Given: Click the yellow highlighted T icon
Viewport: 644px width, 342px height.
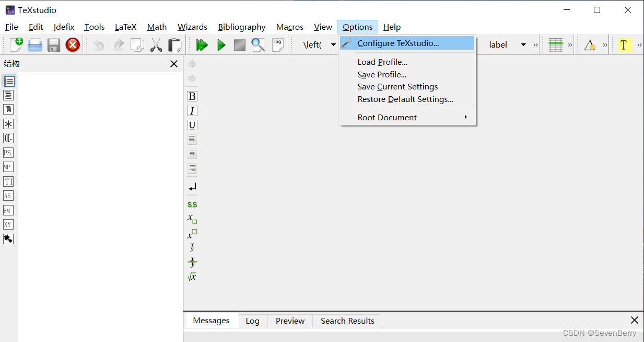Looking at the screenshot, I should click(x=625, y=45).
